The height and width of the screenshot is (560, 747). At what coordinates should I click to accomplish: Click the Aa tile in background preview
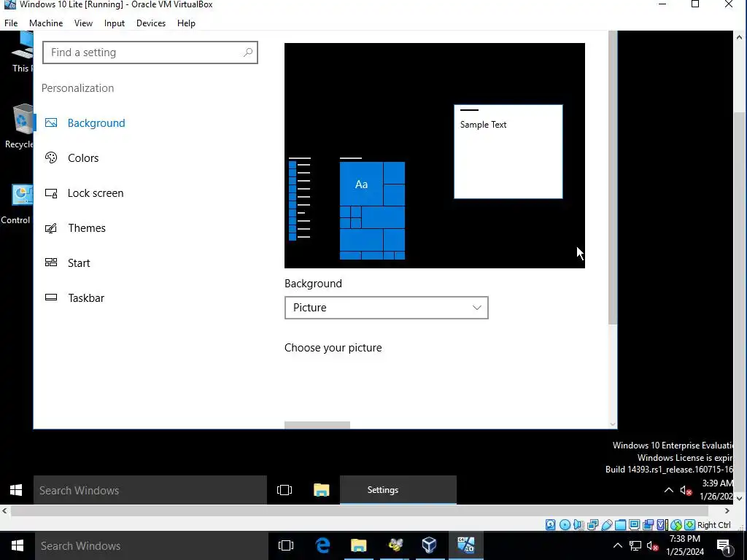tap(361, 184)
